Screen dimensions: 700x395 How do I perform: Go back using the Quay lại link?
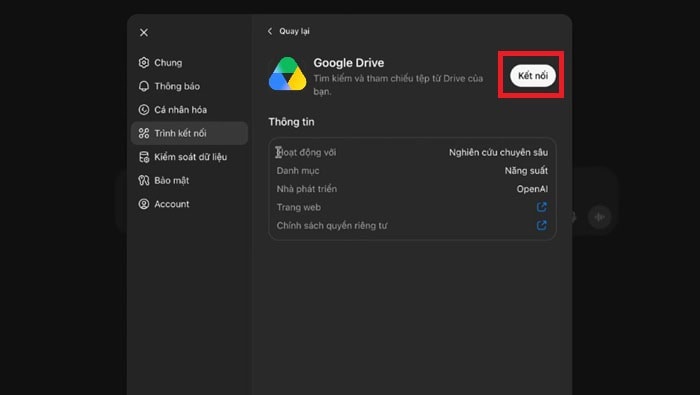click(x=294, y=31)
